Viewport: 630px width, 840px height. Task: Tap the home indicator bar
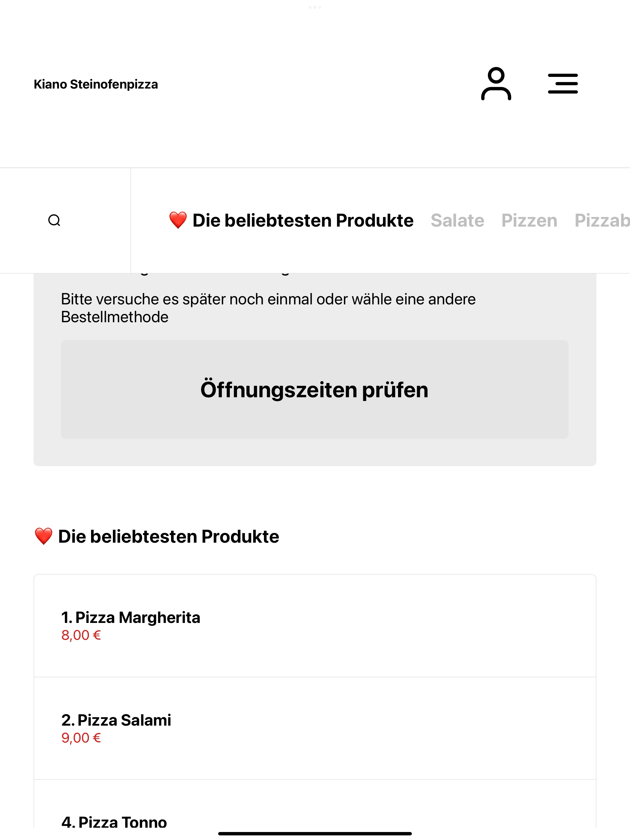[x=315, y=834]
